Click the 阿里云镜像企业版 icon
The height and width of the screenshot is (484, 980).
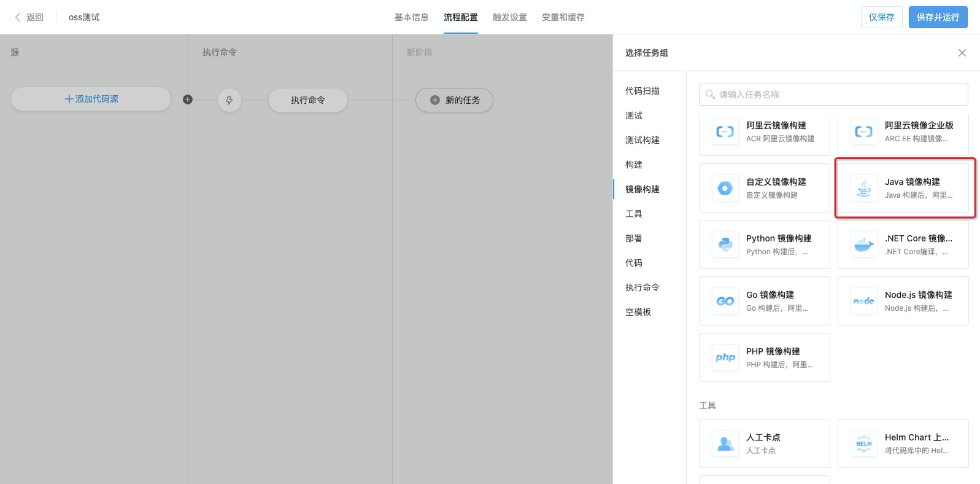tap(864, 131)
